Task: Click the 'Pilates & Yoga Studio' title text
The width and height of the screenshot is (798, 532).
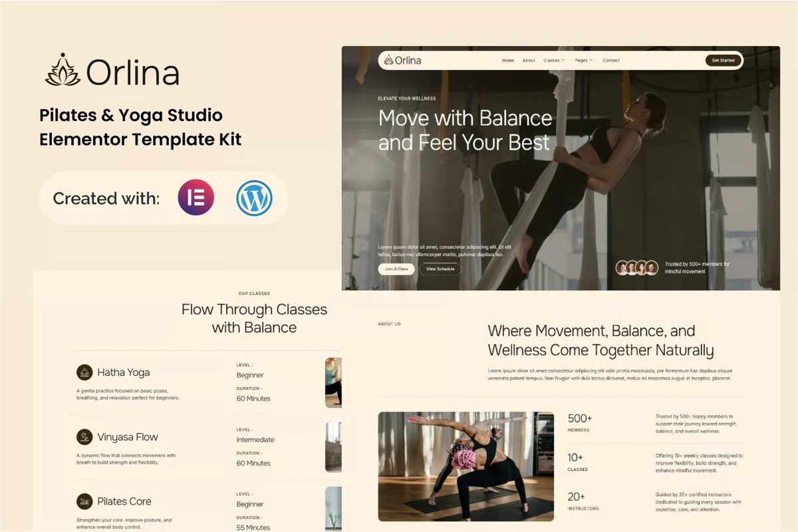Action: 131,115
